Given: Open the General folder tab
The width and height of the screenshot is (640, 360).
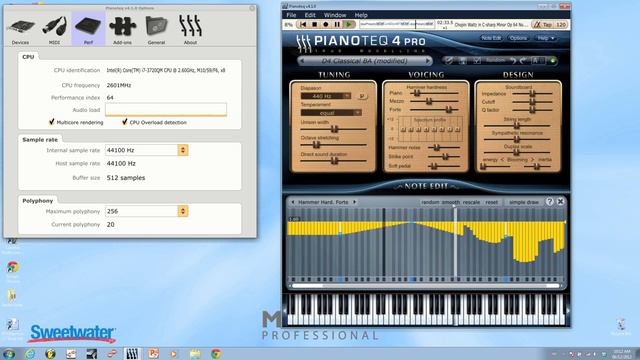Looking at the screenshot, I should 156,29.
